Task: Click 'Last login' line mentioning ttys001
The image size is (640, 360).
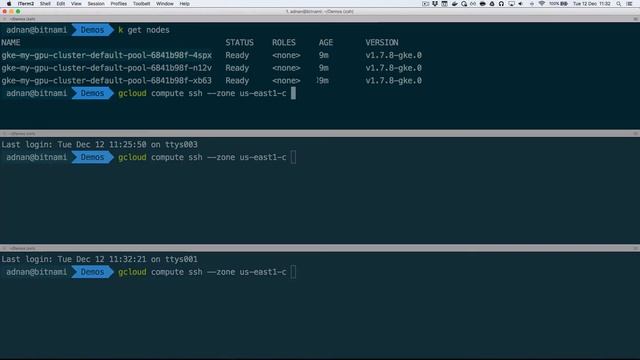Action: 99,259
